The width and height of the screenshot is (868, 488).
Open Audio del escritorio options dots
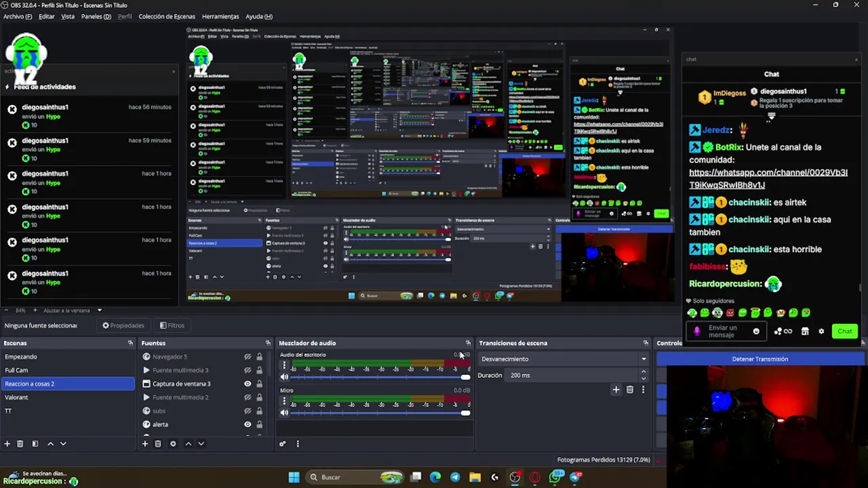pos(284,365)
